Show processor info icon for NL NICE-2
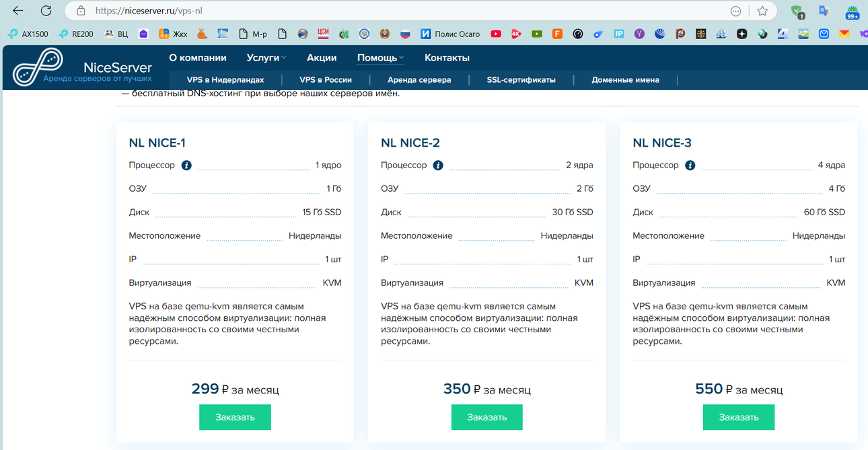The height and width of the screenshot is (450, 868). (438, 165)
